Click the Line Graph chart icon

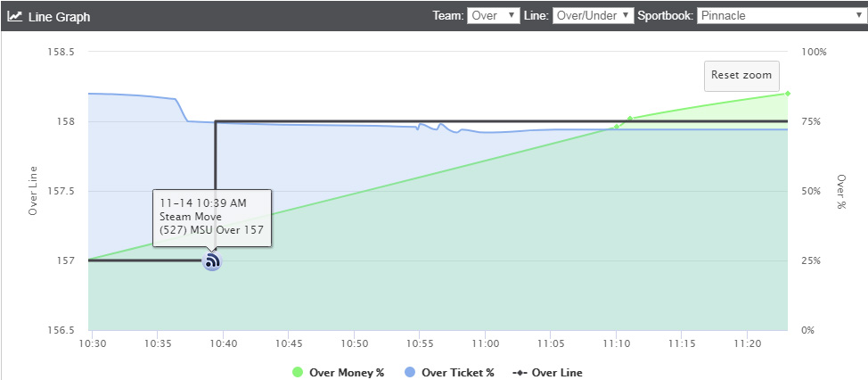coord(14,16)
